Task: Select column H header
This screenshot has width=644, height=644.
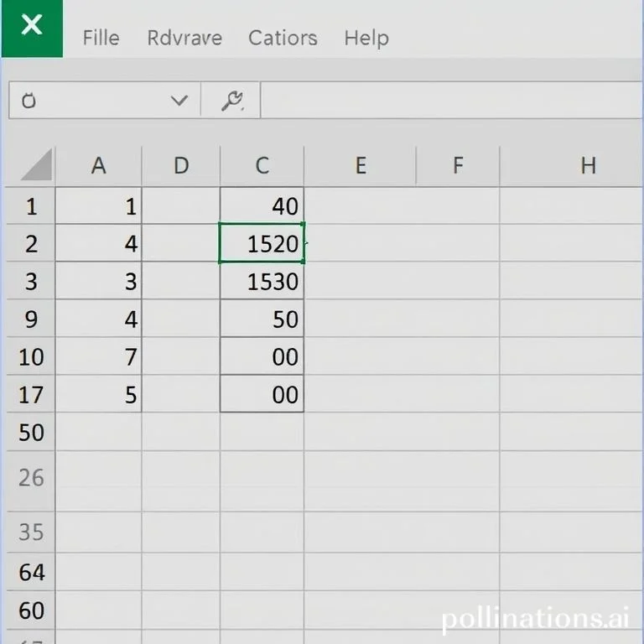Action: [x=588, y=165]
